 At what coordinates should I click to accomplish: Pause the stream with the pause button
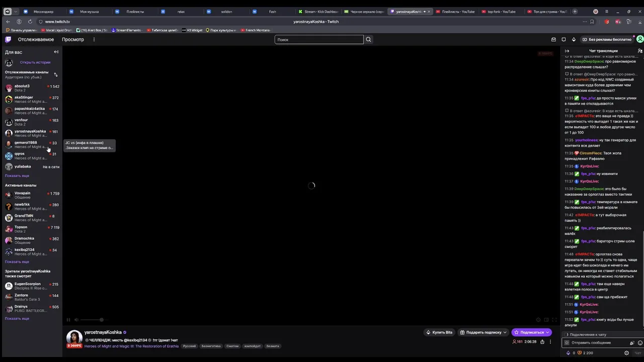click(x=68, y=320)
